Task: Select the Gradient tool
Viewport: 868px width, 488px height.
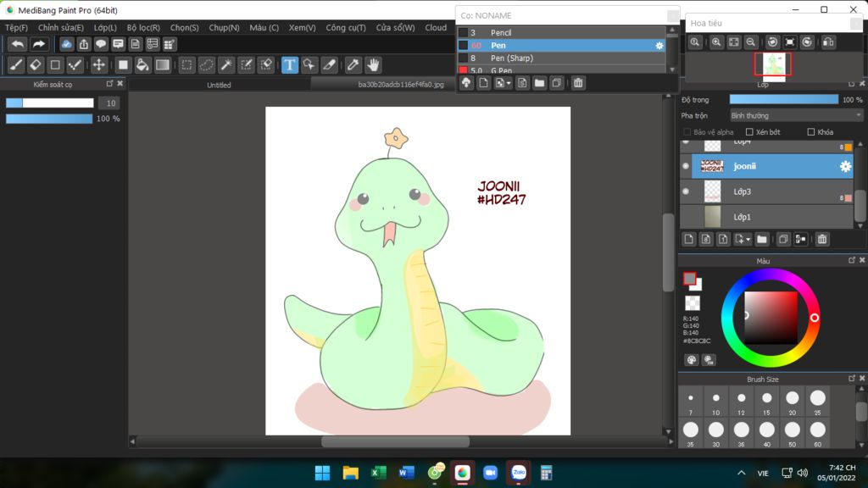Action: 162,65
